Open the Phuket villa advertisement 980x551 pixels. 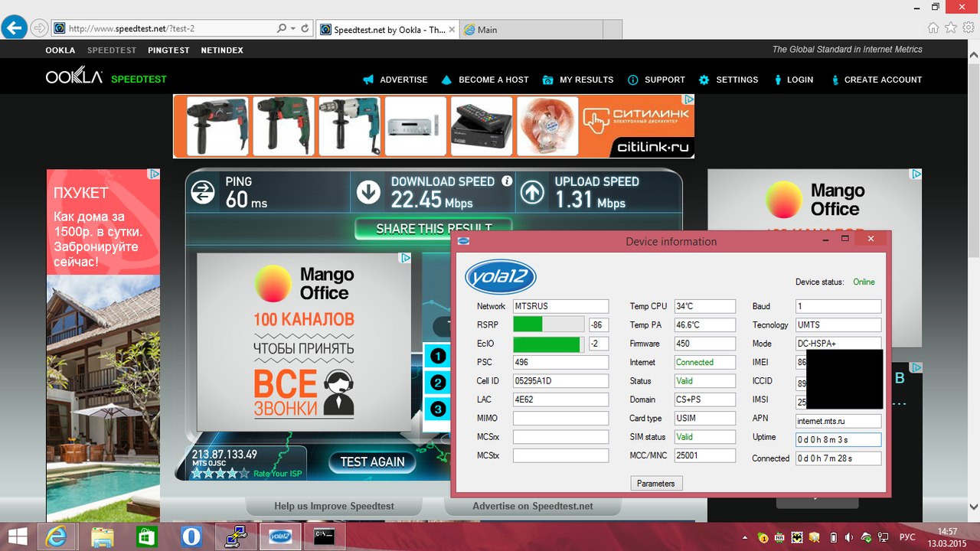103,345
